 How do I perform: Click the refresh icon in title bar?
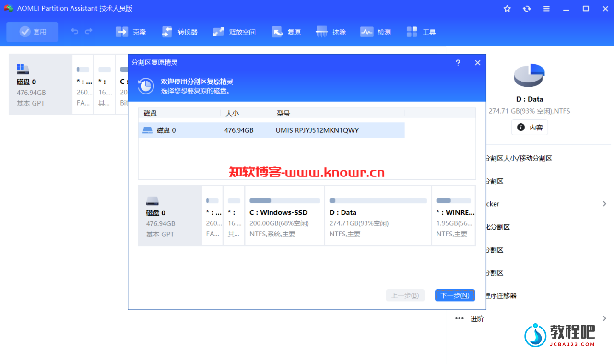[x=527, y=9]
